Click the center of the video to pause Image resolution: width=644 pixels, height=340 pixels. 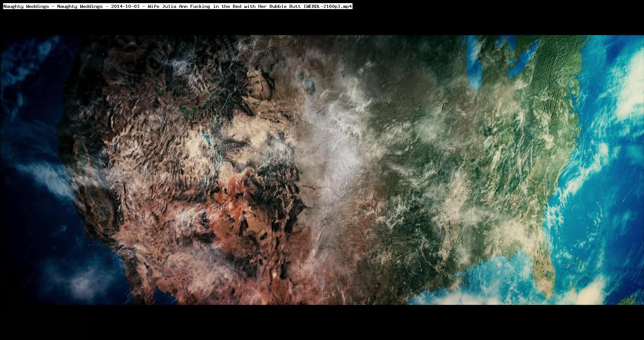[322, 170]
